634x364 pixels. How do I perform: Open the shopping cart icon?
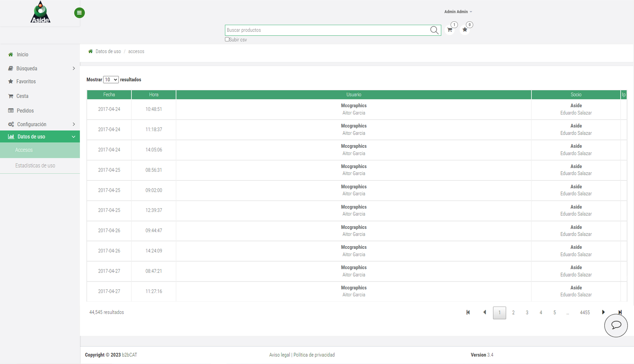tap(450, 30)
